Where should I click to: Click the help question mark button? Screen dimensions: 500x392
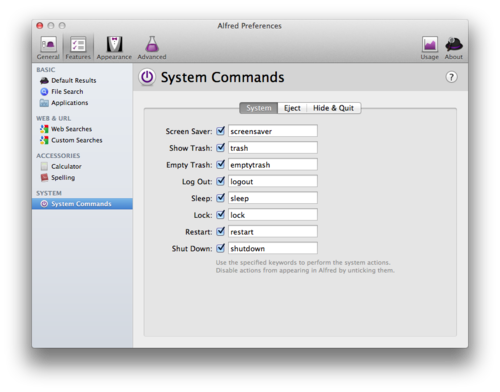click(451, 77)
